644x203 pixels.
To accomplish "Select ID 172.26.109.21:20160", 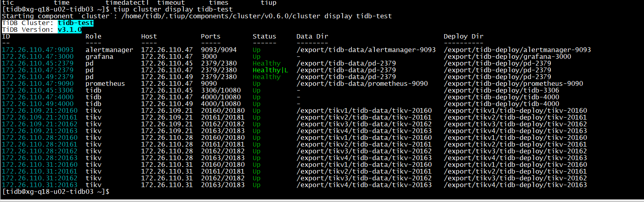I will point(40,111).
